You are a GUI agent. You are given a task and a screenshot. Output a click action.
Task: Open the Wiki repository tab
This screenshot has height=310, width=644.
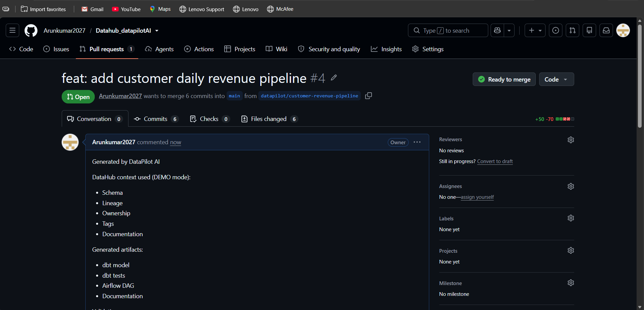276,49
